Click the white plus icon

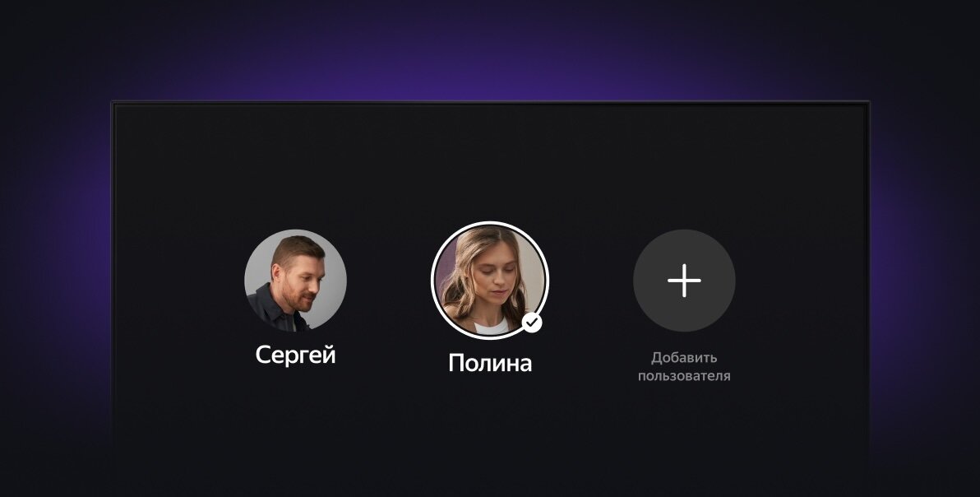pos(684,280)
